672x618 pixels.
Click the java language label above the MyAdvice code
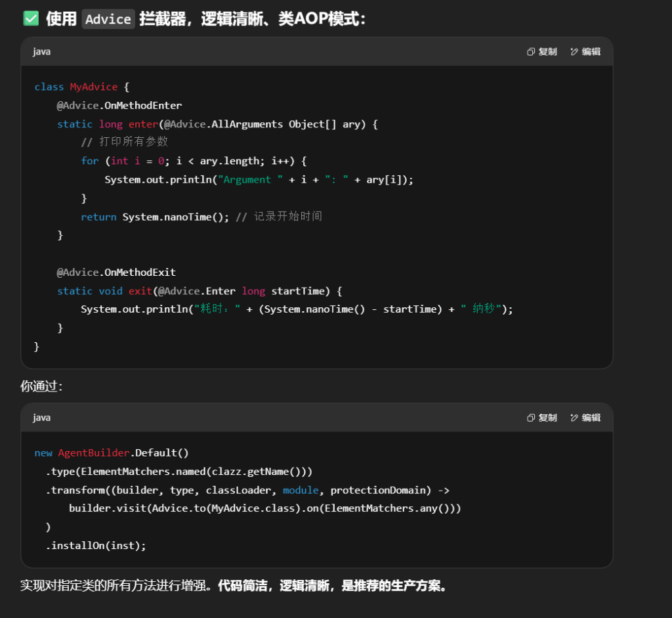[42, 52]
